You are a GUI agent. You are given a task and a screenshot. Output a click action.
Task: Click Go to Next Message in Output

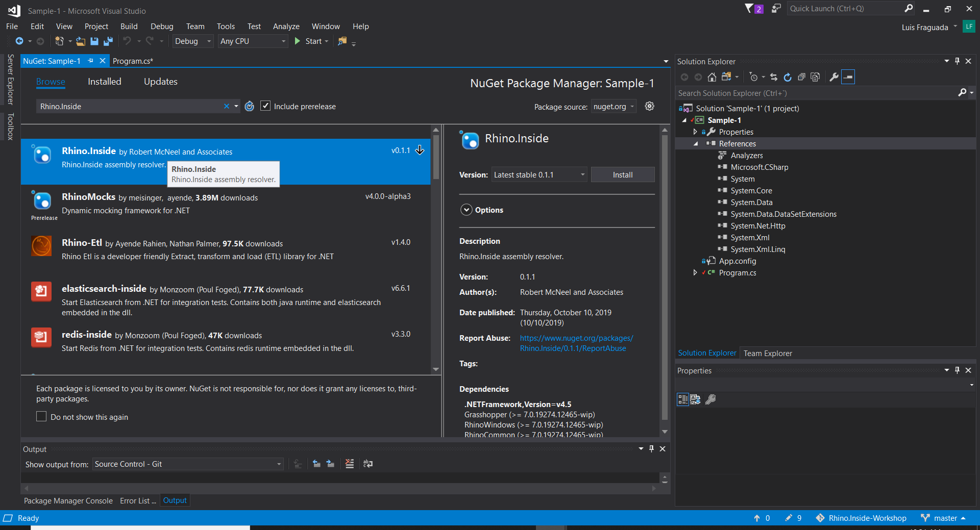[330, 464]
